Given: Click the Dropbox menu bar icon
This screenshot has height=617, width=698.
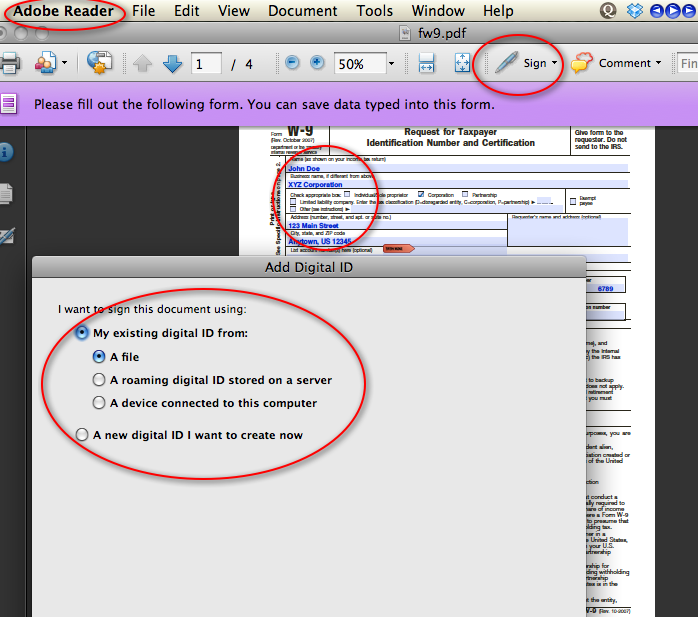Looking at the screenshot, I should (634, 10).
